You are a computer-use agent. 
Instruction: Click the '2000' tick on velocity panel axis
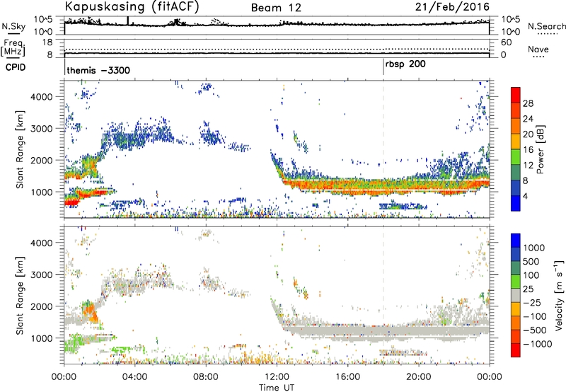[x=42, y=306]
